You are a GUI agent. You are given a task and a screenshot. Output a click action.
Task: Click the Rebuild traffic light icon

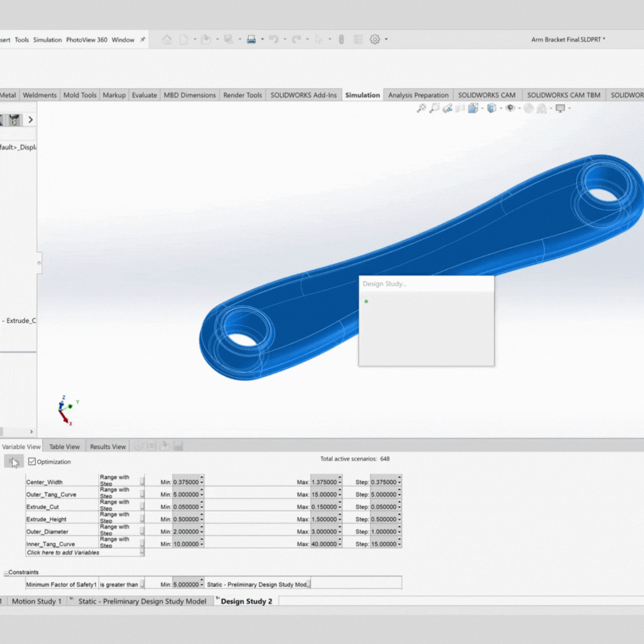click(341, 39)
